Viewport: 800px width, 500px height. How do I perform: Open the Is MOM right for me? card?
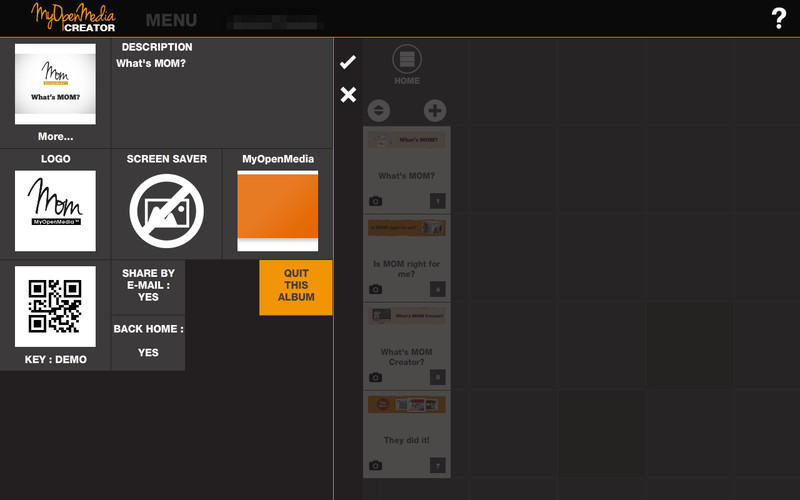(x=407, y=258)
